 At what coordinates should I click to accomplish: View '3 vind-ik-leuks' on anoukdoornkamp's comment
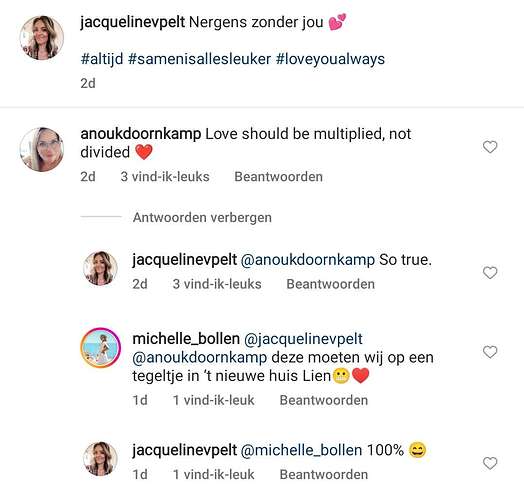(165, 177)
